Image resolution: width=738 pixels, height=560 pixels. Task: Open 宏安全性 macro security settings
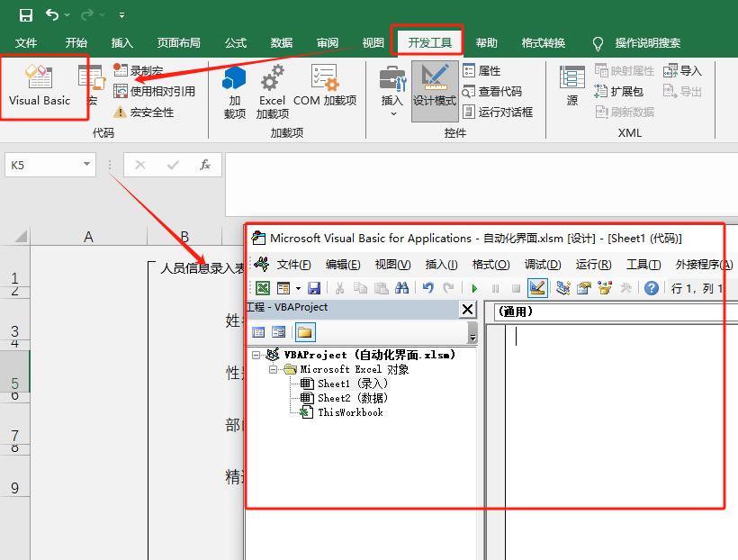click(144, 113)
